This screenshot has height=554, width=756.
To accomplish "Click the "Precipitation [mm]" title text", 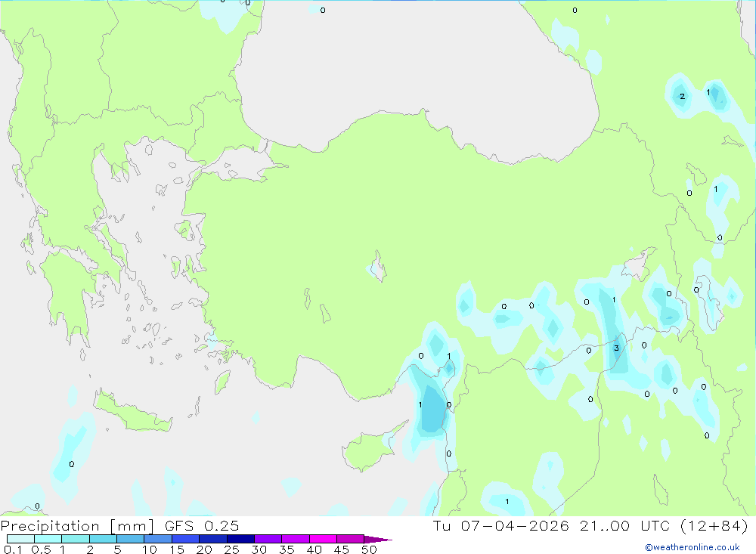I will [x=77, y=526].
